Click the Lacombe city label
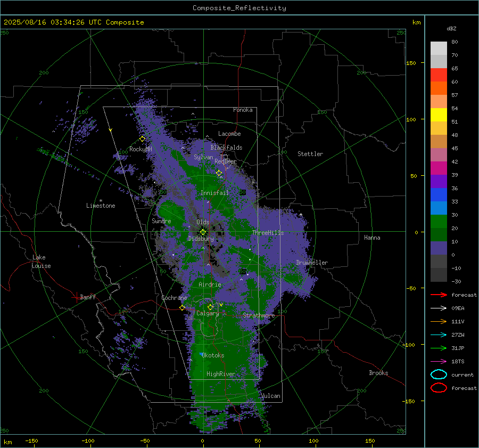Viewport: 479px width, 448px height. tap(229, 134)
